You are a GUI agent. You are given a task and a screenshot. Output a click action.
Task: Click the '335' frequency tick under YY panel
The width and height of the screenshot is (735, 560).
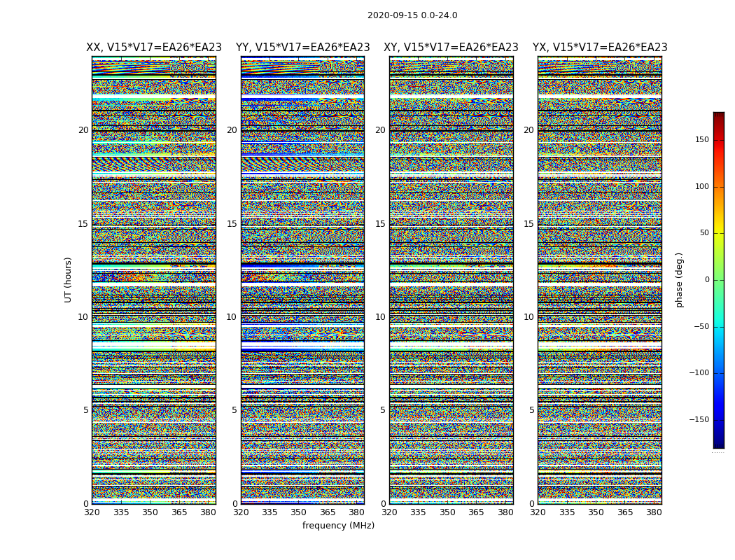269,512
